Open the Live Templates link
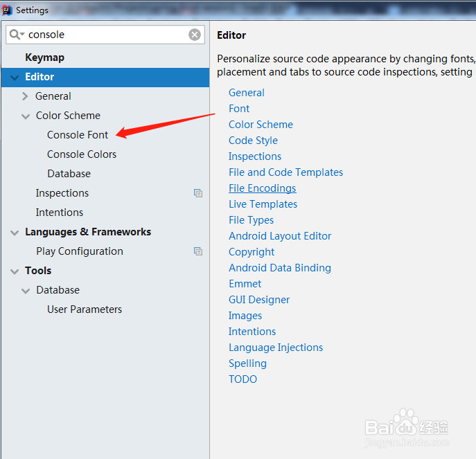 (x=263, y=204)
